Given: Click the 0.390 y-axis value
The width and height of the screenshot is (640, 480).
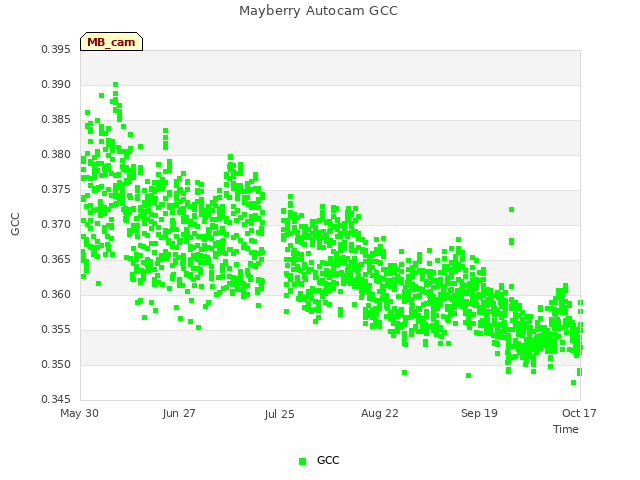Looking at the screenshot, I should pos(56,84).
